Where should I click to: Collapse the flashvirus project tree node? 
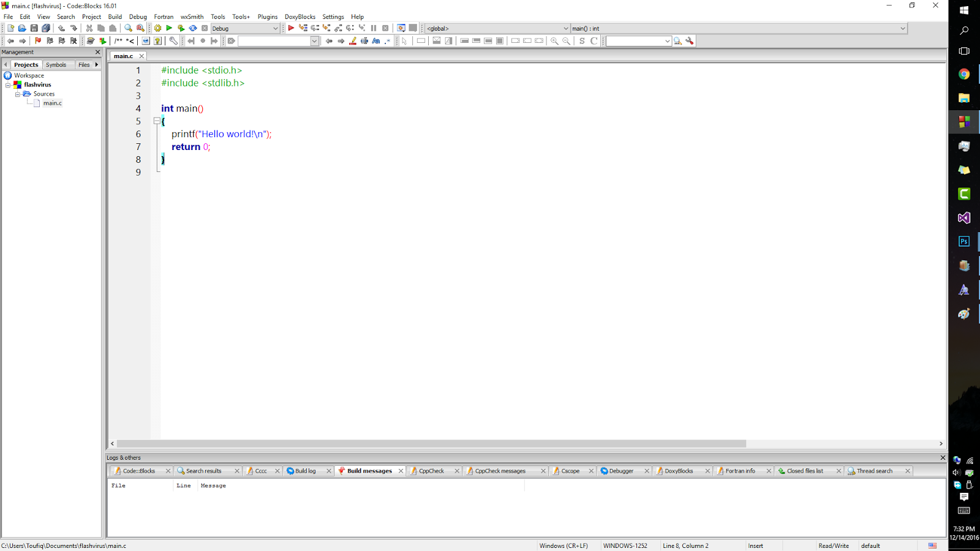(8, 85)
